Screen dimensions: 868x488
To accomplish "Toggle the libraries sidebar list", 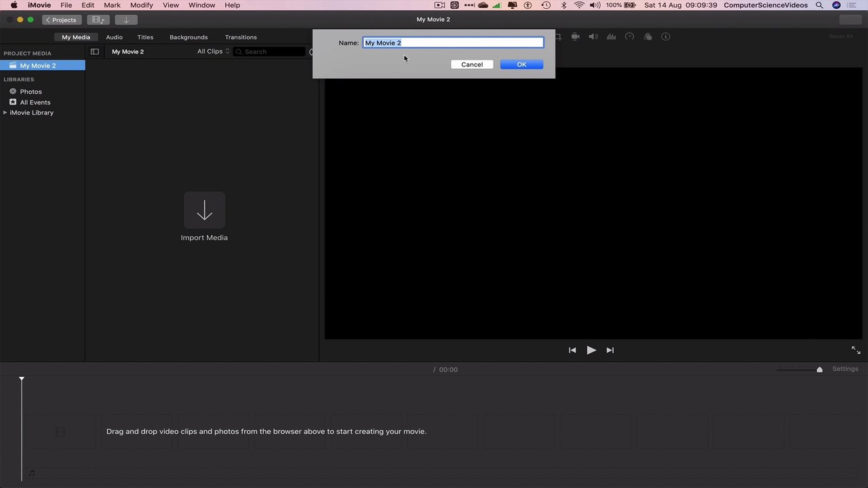I will (95, 52).
